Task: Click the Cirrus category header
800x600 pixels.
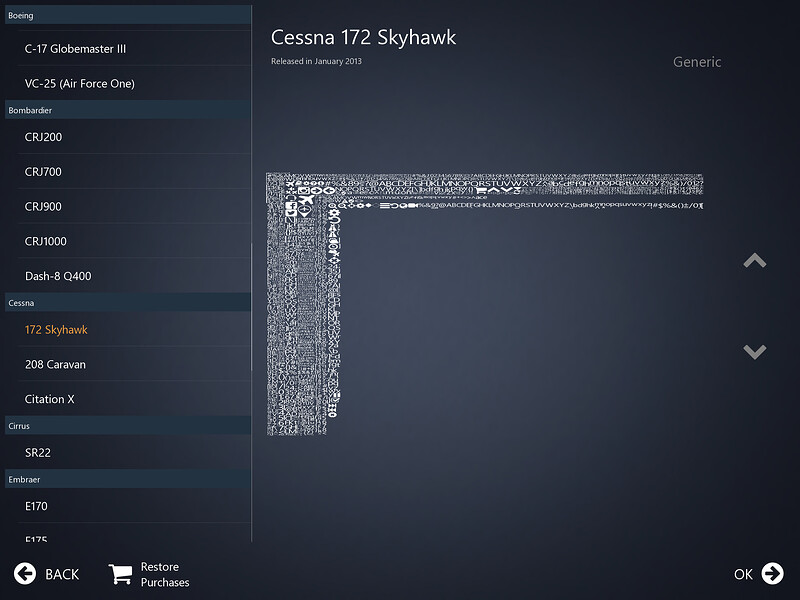Action: (128, 426)
